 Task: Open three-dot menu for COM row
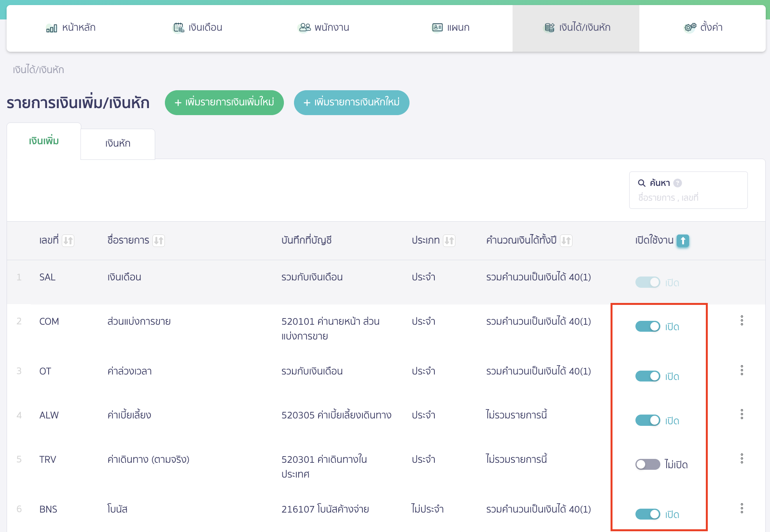click(x=742, y=320)
